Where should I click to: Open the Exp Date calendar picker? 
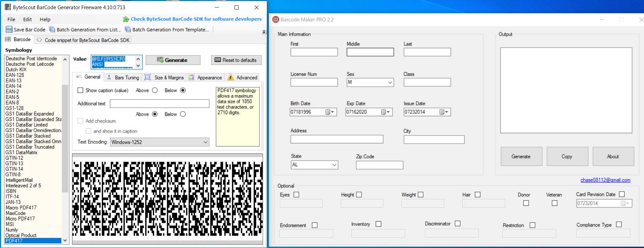coord(385,112)
